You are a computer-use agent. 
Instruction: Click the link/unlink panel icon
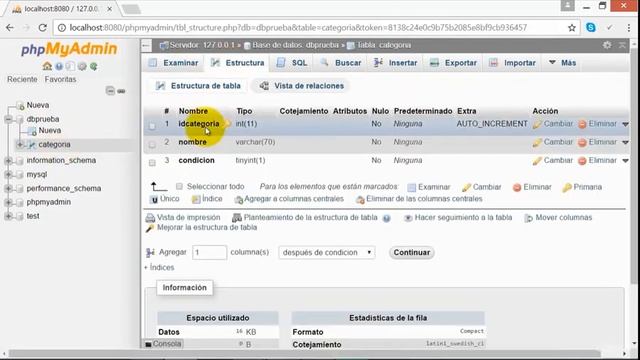click(121, 91)
